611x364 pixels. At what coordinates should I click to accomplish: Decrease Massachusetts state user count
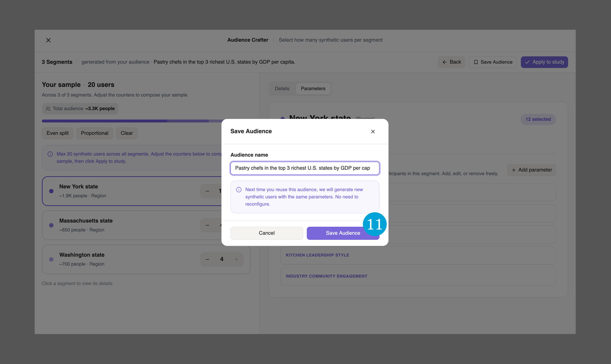(x=207, y=225)
